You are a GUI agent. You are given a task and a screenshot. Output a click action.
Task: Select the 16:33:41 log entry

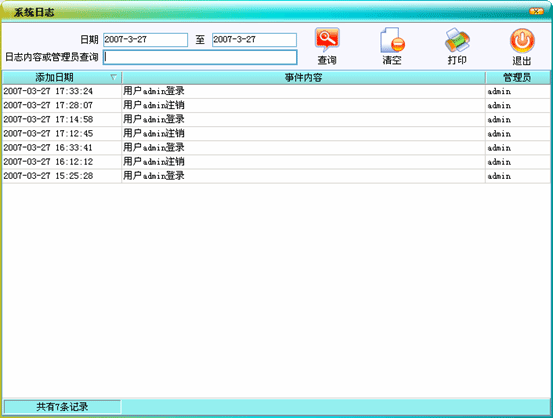point(276,148)
